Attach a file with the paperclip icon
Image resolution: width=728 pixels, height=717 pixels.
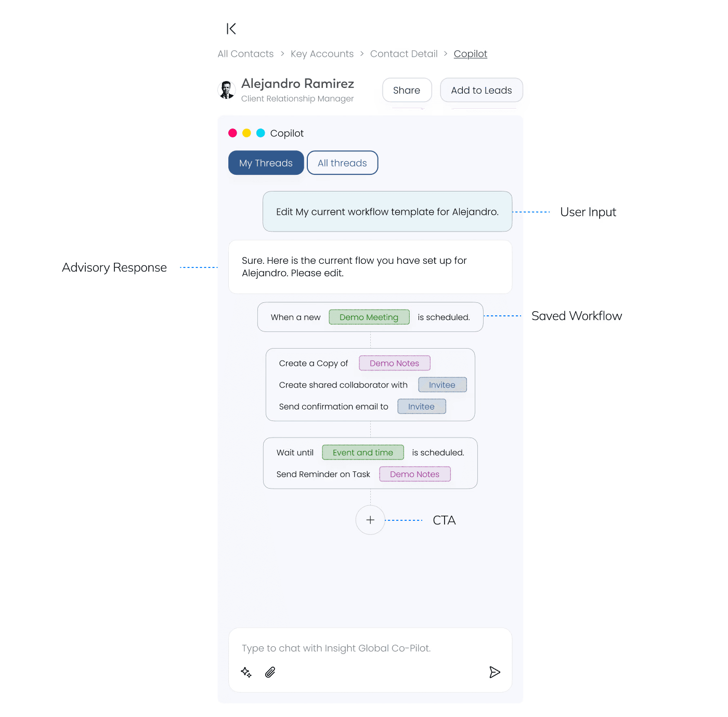click(270, 672)
